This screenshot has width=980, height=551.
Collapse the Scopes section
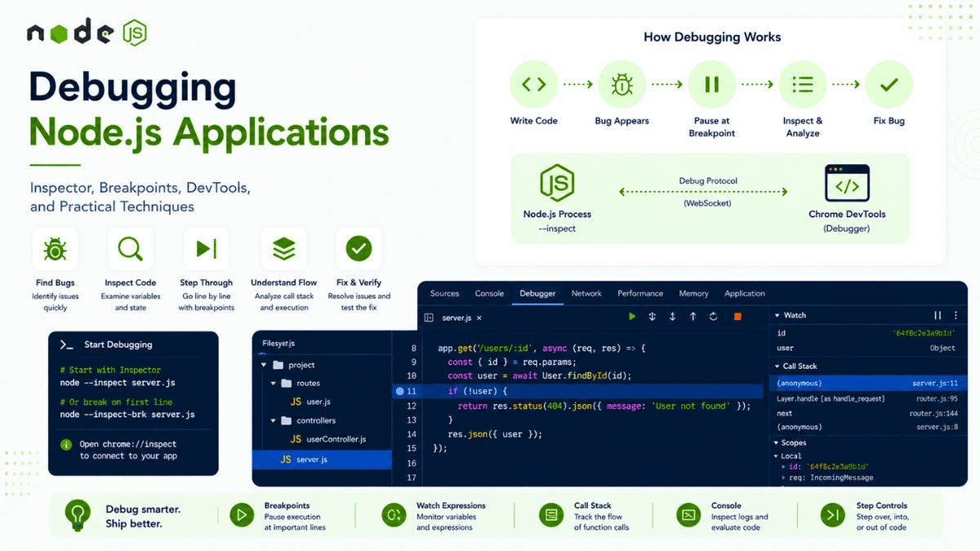[776, 443]
